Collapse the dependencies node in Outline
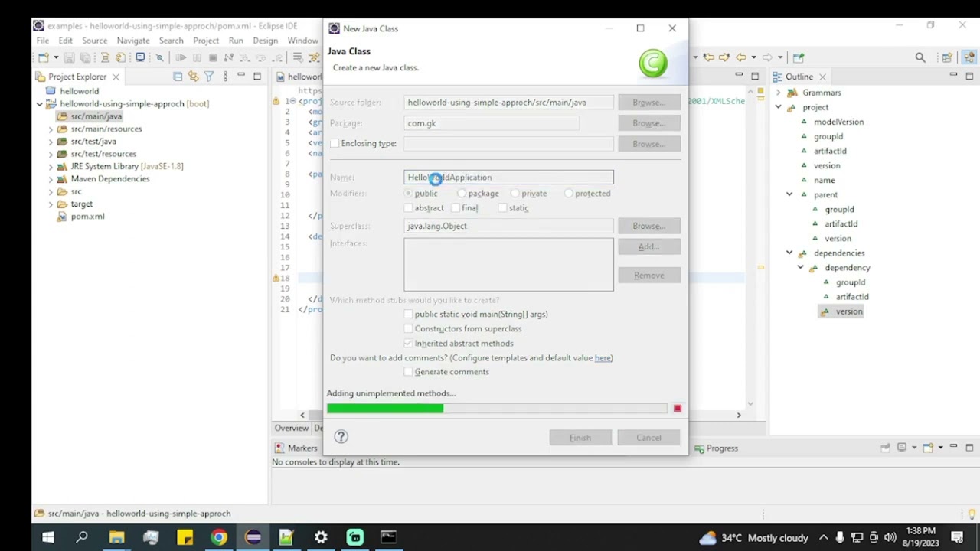980x551 pixels. (789, 253)
